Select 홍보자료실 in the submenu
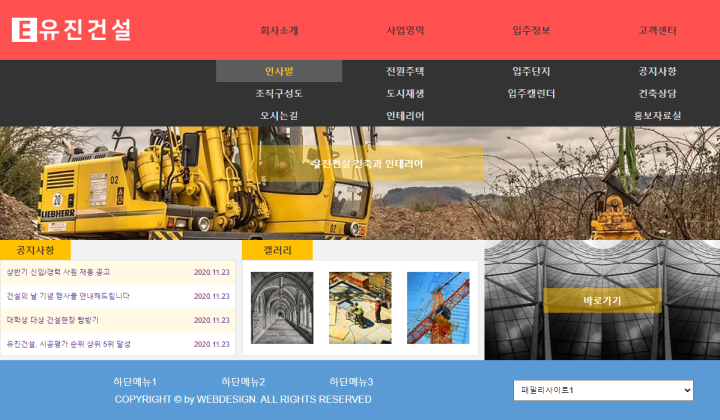This screenshot has width=720, height=420. pyautogui.click(x=657, y=115)
